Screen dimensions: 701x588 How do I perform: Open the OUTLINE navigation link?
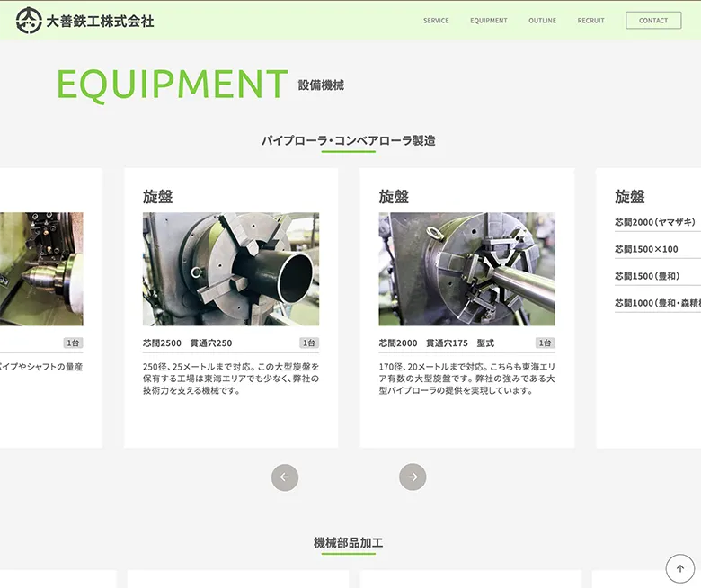coord(542,21)
